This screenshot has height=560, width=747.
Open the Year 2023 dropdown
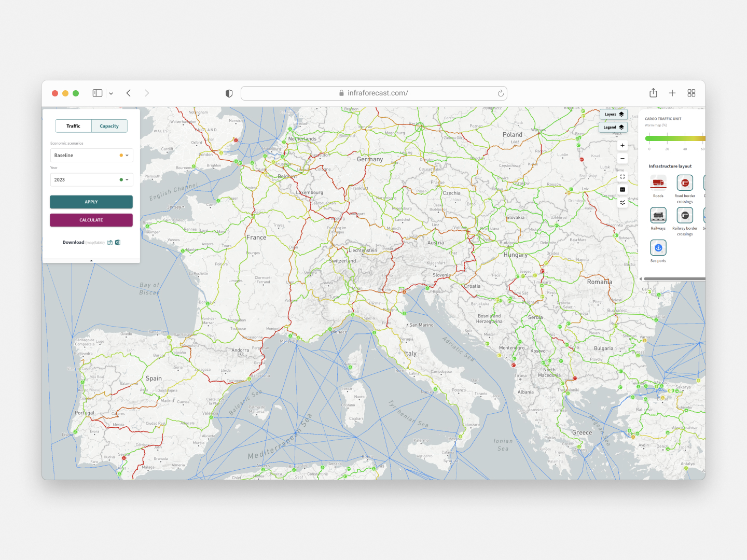click(91, 180)
